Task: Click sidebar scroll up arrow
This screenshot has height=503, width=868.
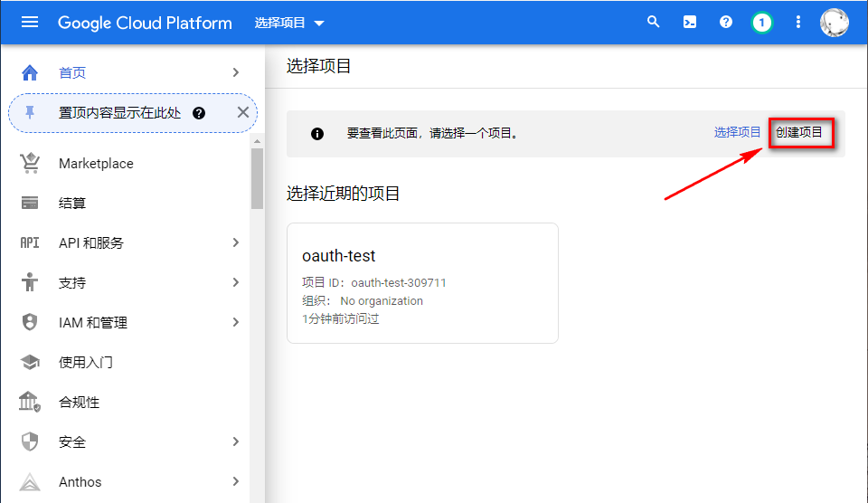Action: 257,141
